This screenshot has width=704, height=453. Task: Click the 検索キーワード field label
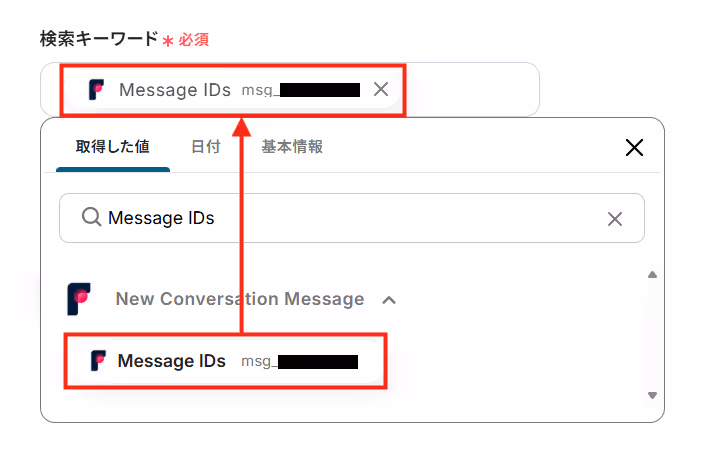99,39
